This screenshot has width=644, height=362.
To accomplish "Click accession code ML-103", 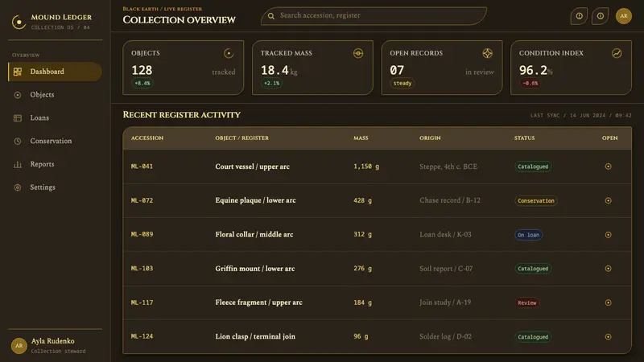I will [x=142, y=269].
